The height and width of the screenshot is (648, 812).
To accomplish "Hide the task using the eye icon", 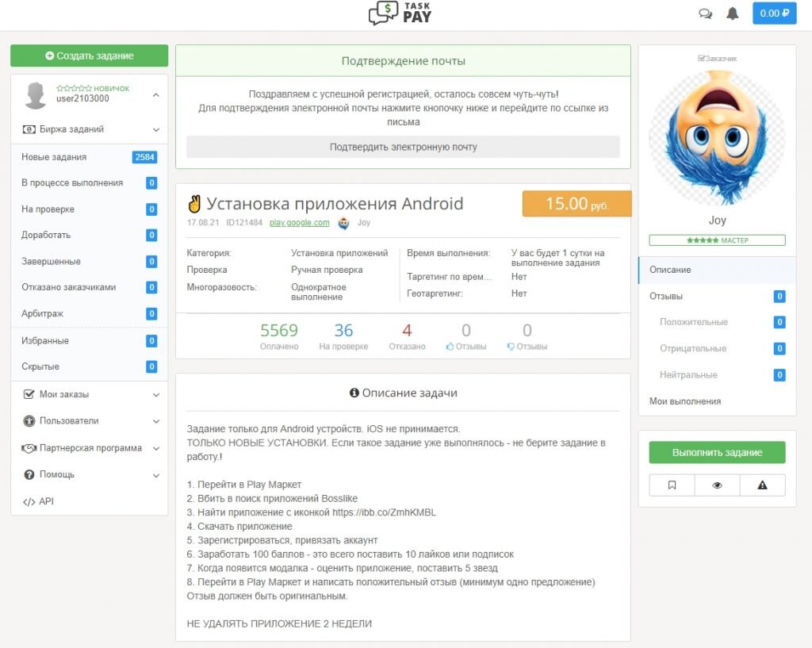I will click(717, 485).
